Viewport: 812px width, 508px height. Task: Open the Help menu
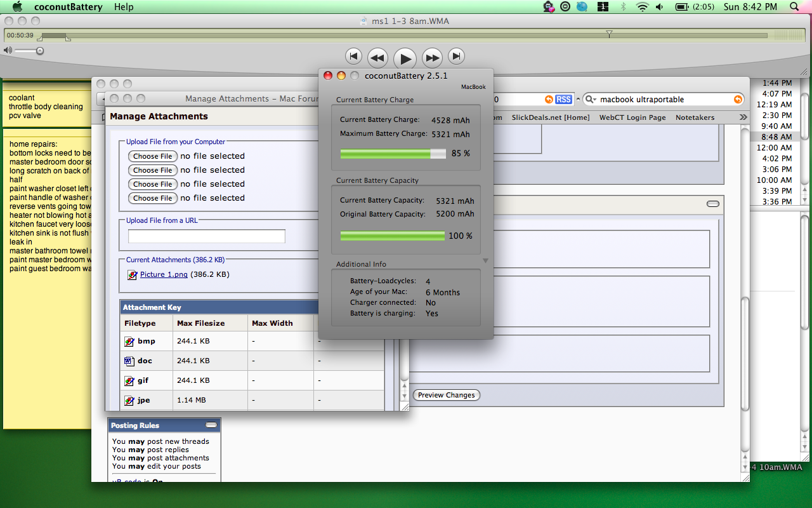coord(124,7)
